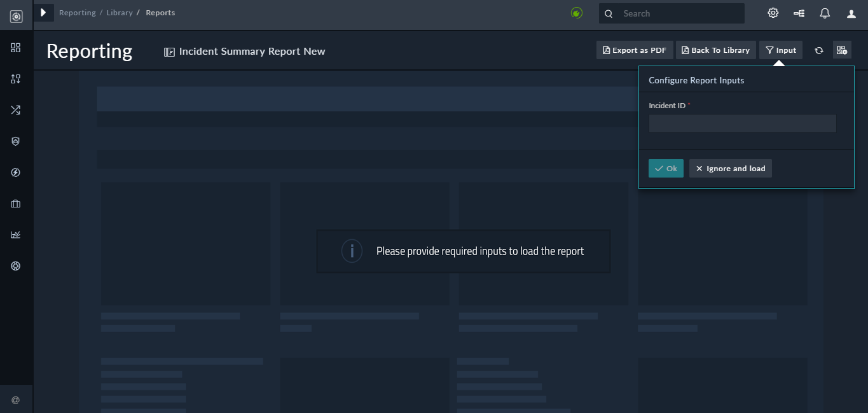Open the Dashboard sidebar icon
The width and height of the screenshot is (868, 413).
(16, 48)
